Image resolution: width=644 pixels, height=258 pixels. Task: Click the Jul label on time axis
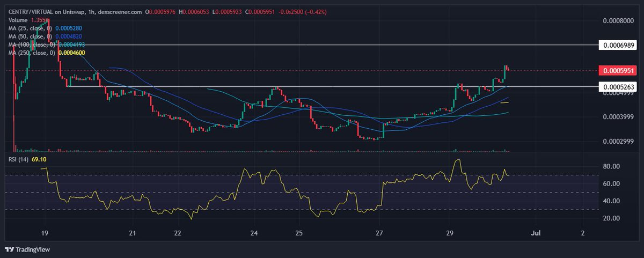(x=535, y=233)
